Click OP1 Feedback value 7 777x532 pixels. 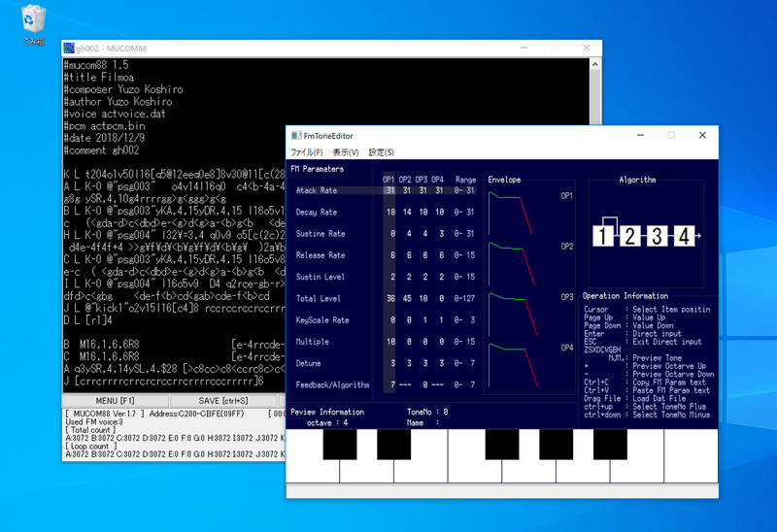[x=393, y=384]
